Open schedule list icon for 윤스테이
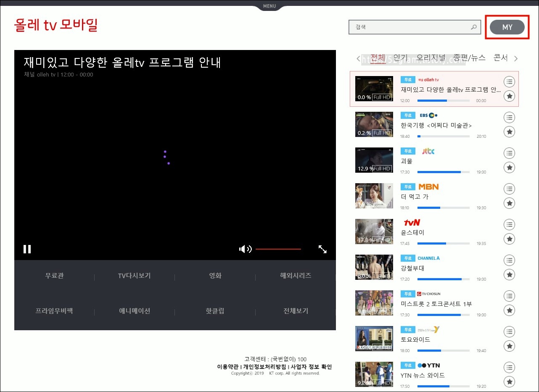This screenshot has width=539, height=392. [509, 225]
